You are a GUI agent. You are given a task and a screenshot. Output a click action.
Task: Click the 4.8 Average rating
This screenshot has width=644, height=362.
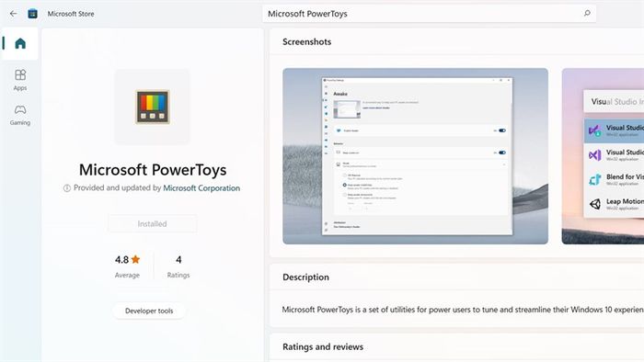tap(127, 266)
